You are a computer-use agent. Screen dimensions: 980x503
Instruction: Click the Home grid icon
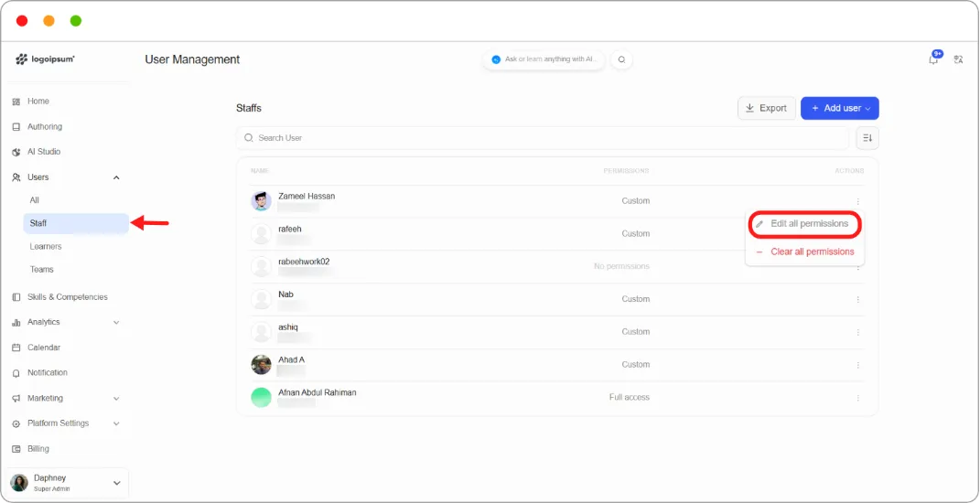16,102
